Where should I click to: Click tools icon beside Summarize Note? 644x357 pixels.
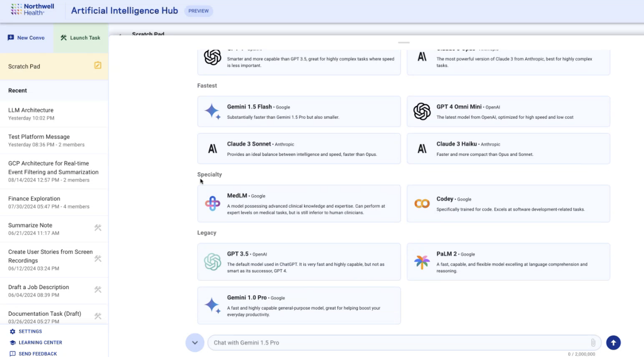98,228
